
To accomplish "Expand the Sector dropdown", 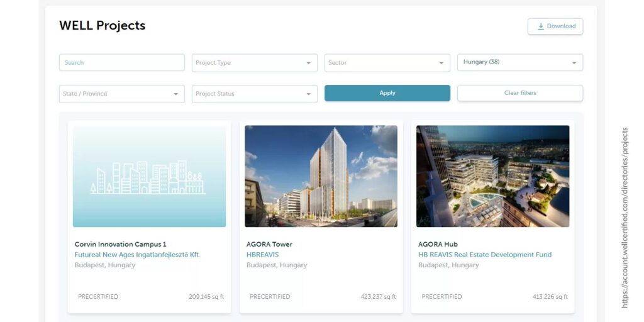I will click(x=387, y=63).
